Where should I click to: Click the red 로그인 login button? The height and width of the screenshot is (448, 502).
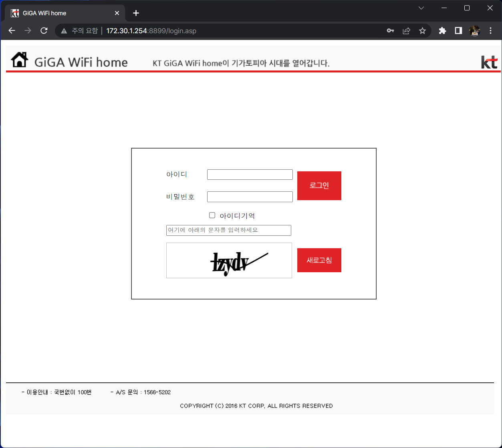[319, 185]
